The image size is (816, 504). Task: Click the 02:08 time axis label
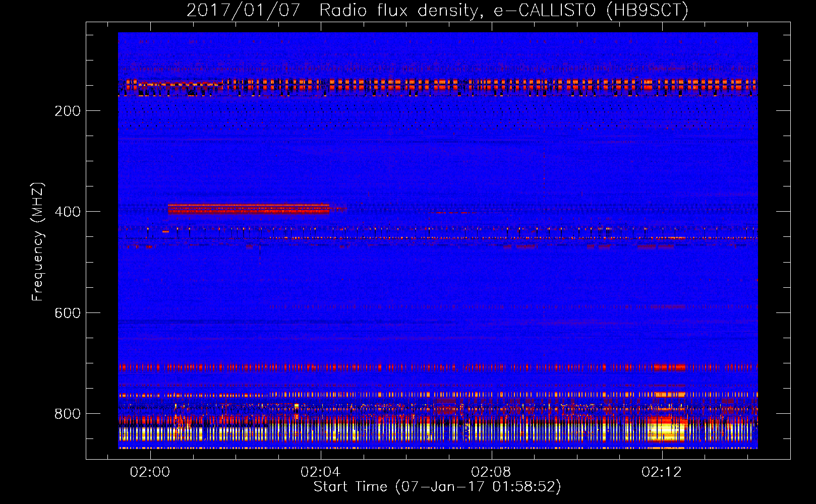coord(491,472)
